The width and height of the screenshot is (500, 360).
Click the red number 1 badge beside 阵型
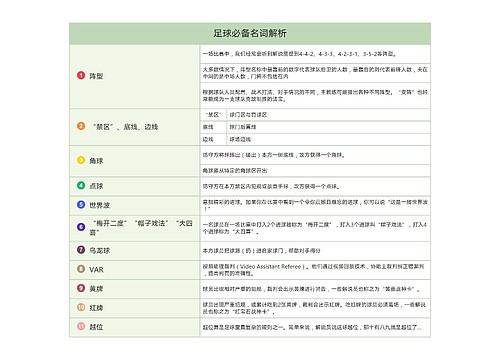(x=81, y=75)
